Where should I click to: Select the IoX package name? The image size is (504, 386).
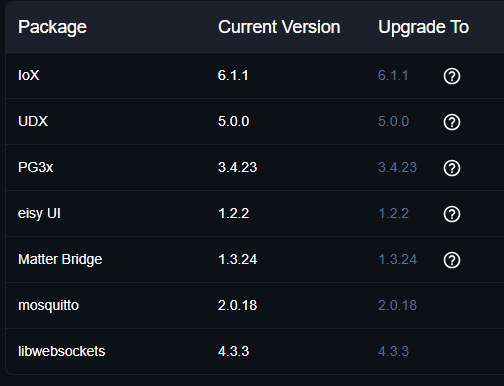pos(29,75)
